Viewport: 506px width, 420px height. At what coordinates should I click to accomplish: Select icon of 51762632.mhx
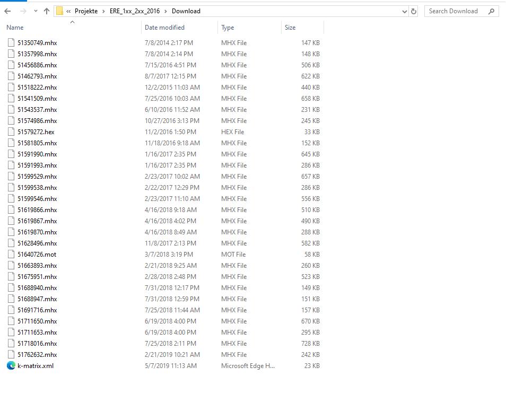11,355
